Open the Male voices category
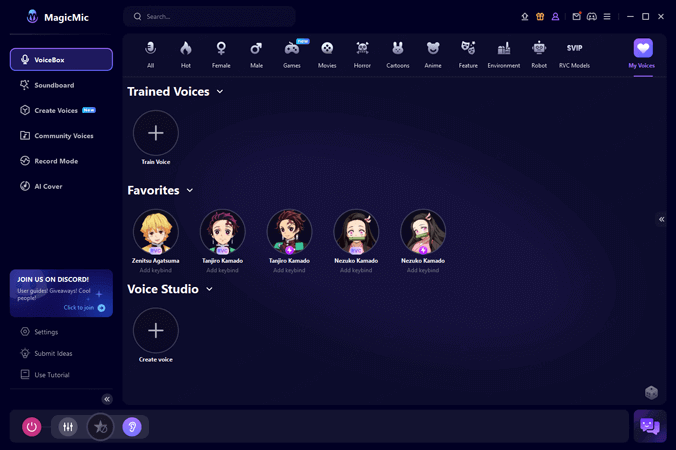676x450 pixels. [257, 55]
